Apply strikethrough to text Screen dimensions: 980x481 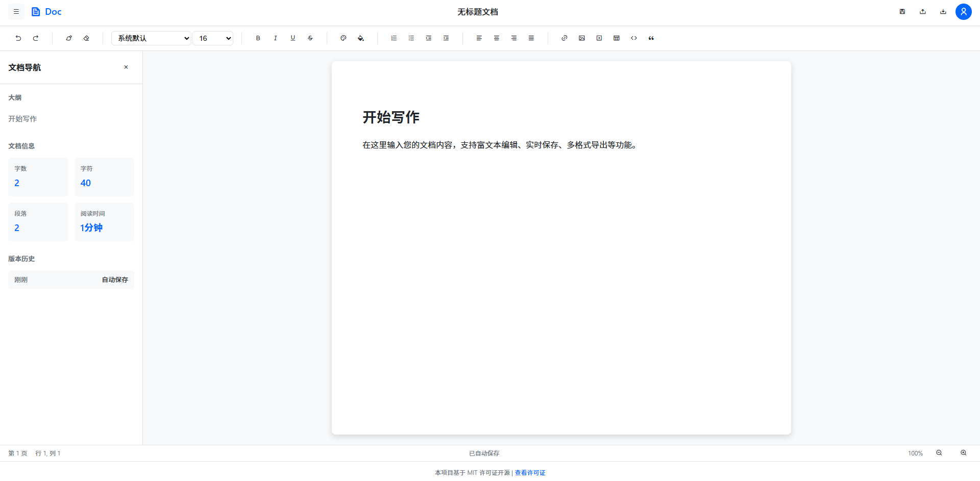click(x=310, y=38)
